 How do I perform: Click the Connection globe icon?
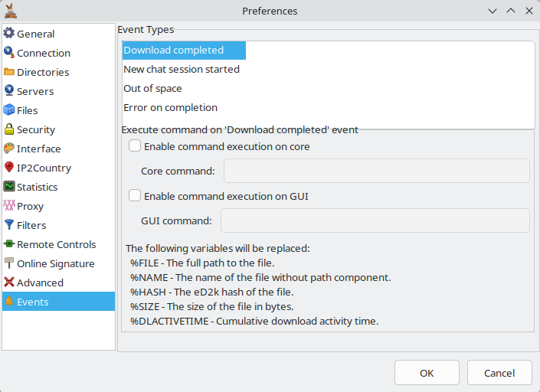coord(9,53)
